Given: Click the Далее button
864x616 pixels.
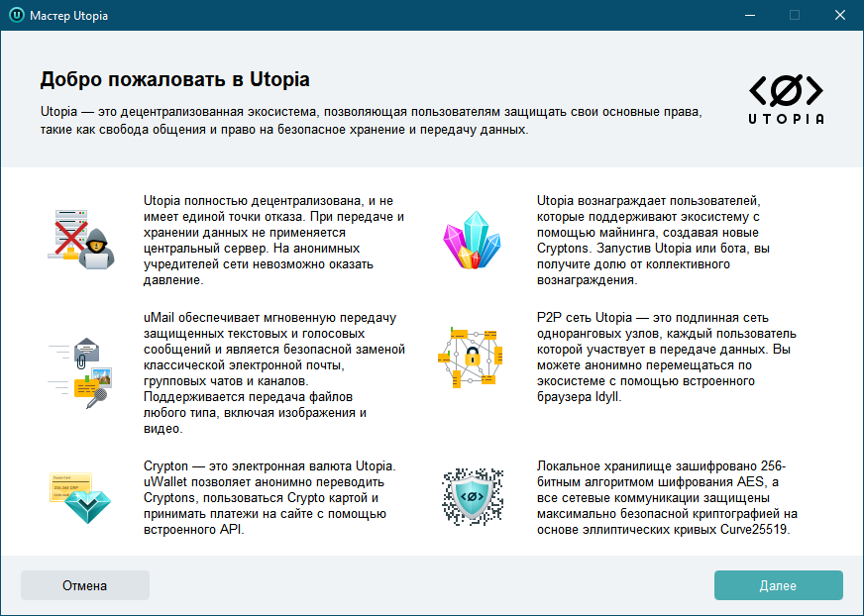Looking at the screenshot, I should (778, 585).
